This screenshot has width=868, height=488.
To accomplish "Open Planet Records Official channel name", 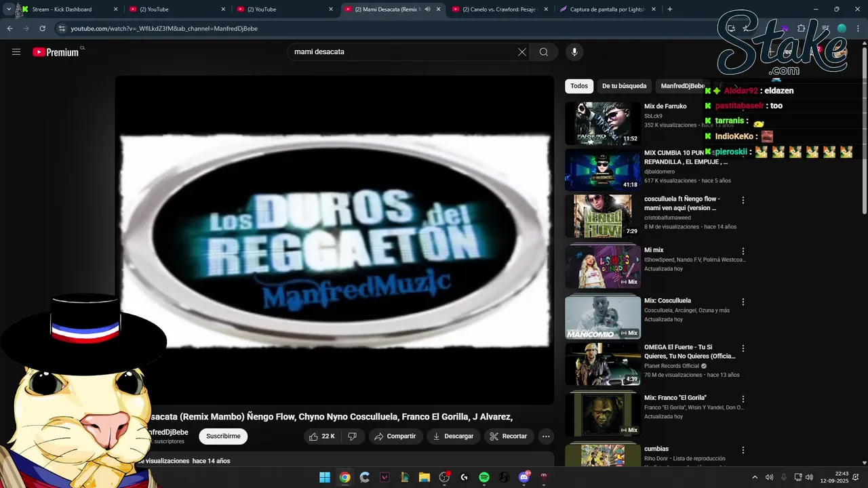I will 671,366.
